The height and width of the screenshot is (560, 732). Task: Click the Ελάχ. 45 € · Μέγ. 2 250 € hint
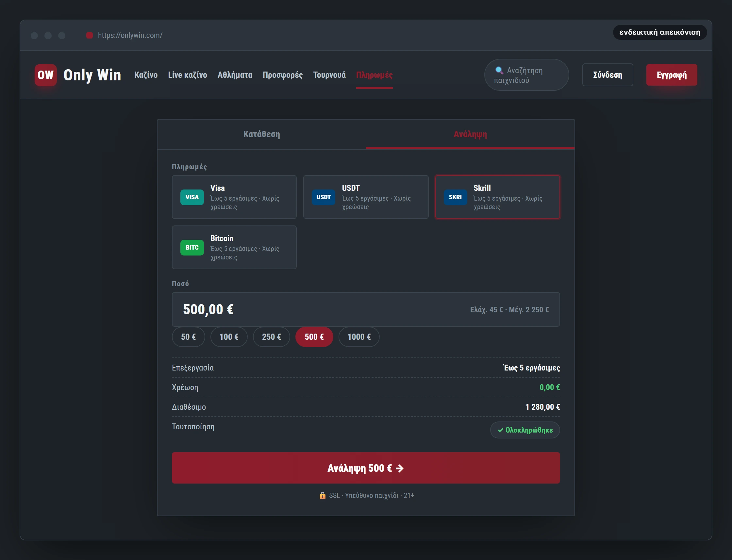509,310
